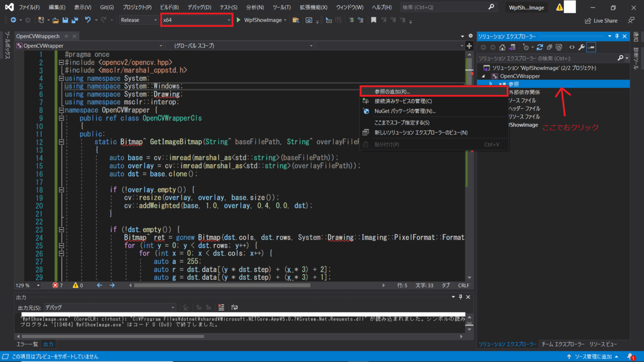Collapse the namespace OpenCVWrapper code block
Screen dimensions: 644x362
(61, 110)
